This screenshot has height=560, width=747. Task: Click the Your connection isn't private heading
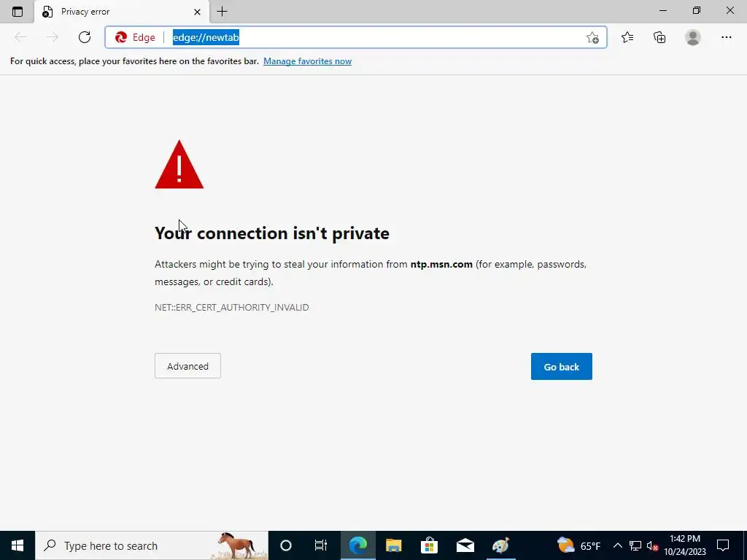[272, 233]
